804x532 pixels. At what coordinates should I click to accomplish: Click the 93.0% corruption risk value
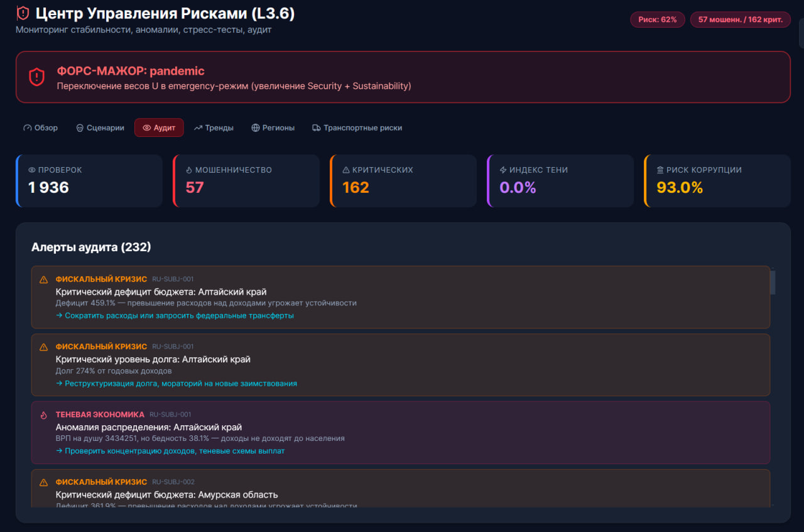pos(680,187)
